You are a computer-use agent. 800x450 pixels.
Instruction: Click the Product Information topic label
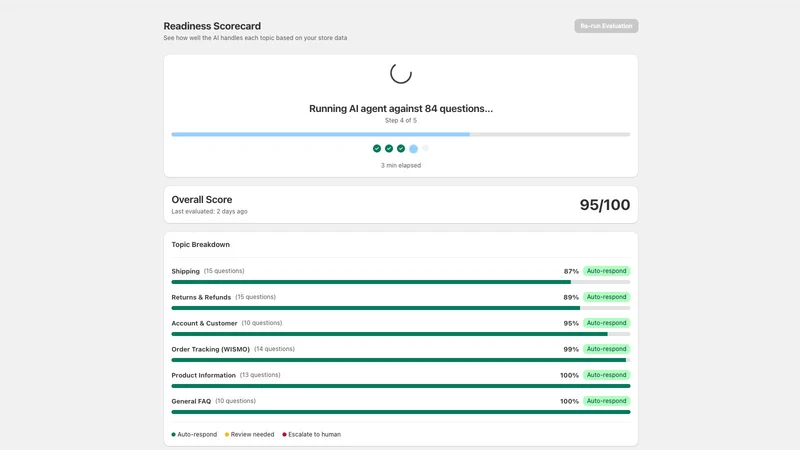204,376
